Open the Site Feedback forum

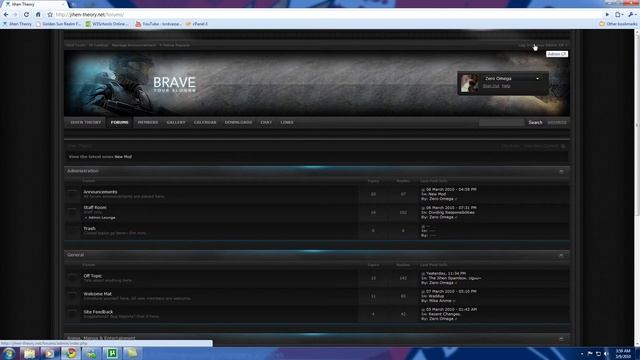click(98, 312)
